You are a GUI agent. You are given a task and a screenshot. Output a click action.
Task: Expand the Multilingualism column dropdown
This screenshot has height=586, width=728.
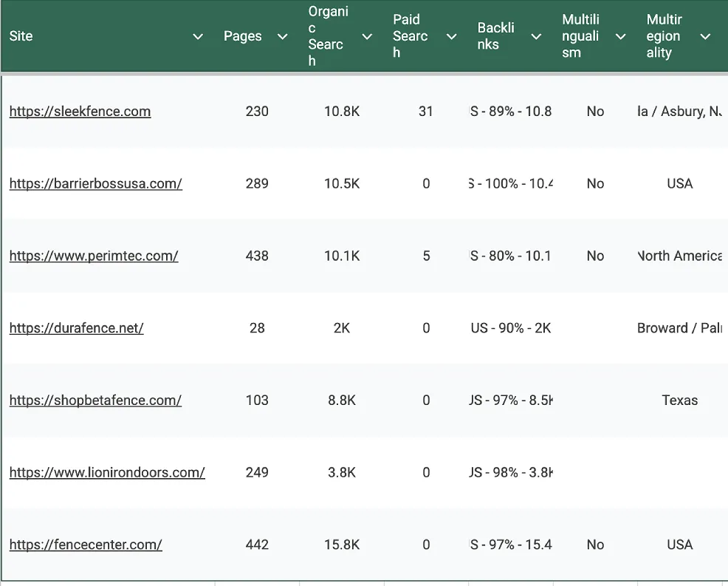(x=621, y=37)
